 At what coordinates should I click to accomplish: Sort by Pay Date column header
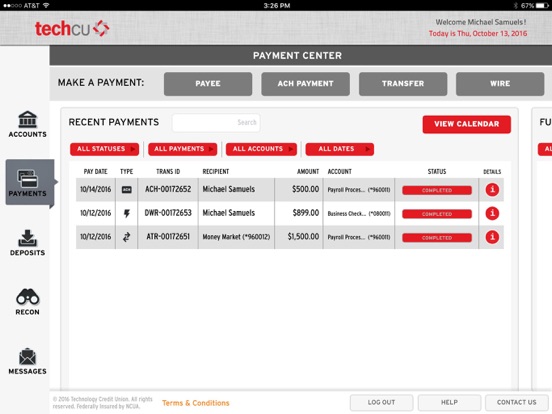pos(95,171)
